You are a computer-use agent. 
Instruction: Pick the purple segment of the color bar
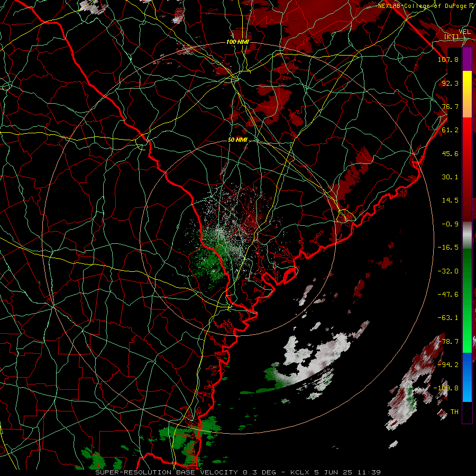click(467, 59)
